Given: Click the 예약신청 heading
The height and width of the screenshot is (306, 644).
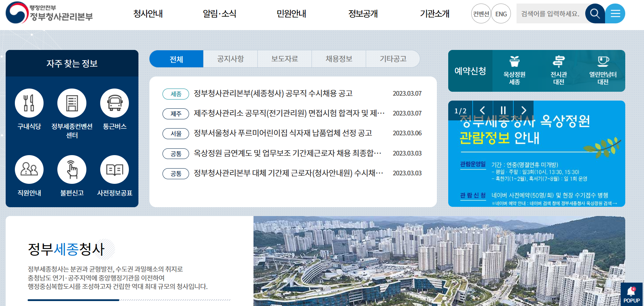Looking at the screenshot, I should 470,71.
